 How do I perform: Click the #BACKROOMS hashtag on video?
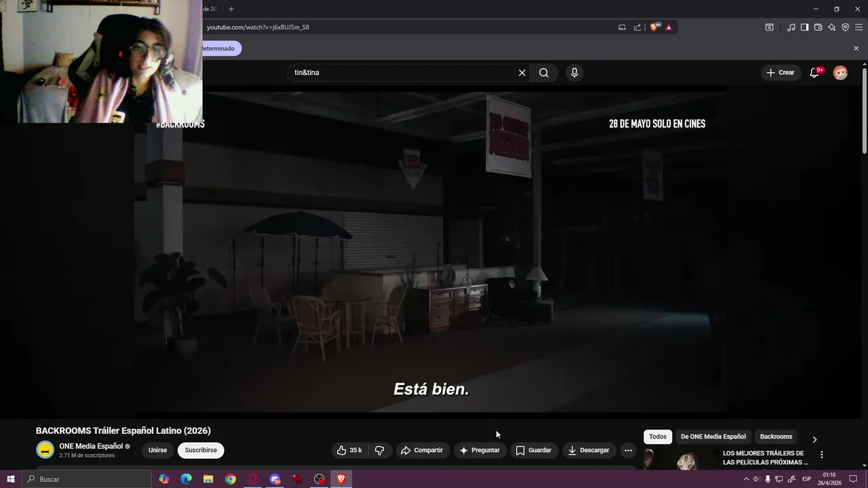point(180,124)
